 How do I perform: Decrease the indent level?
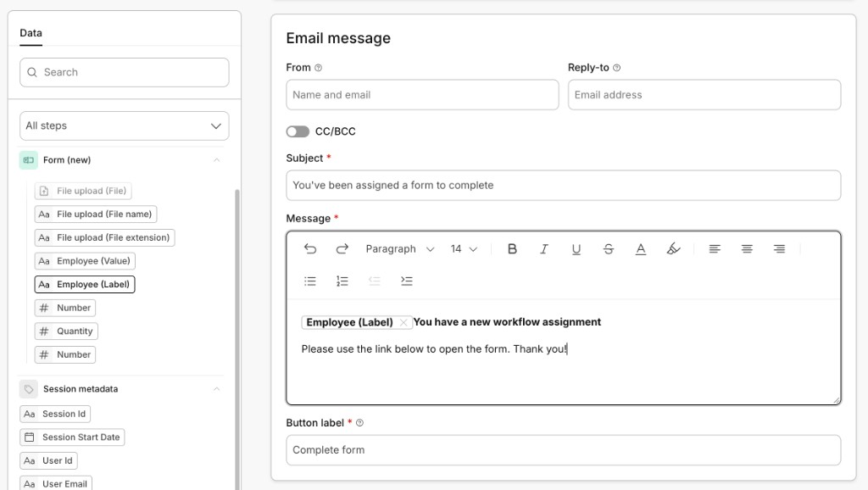pos(374,281)
